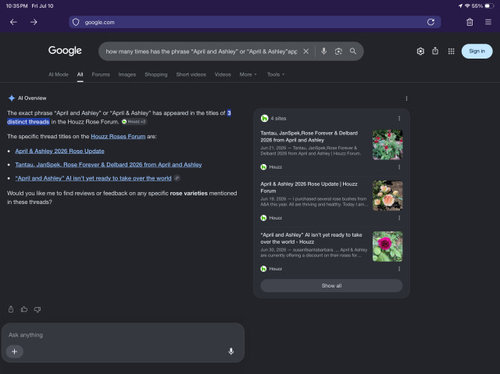Click the google.com address bar
The width and height of the screenshot is (500, 374).
coord(255,22)
